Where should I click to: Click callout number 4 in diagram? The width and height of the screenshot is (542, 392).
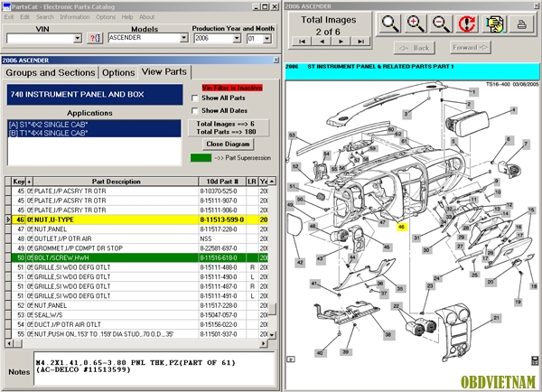[x=514, y=110]
